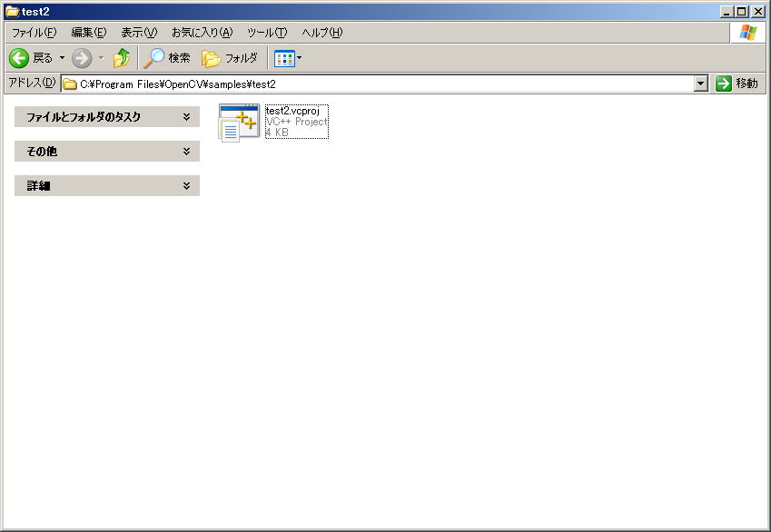771x532 pixels.
Task: Expand the address bar dropdown list
Action: [701, 84]
